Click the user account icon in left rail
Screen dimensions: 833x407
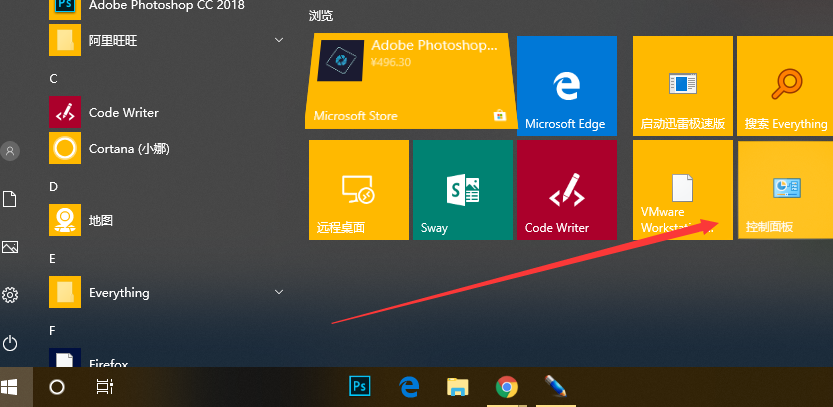[x=10, y=151]
